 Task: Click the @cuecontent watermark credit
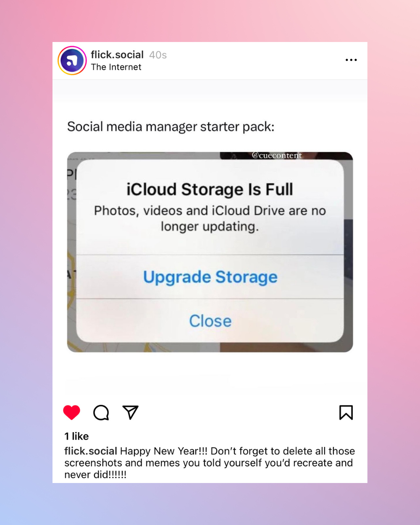point(277,155)
